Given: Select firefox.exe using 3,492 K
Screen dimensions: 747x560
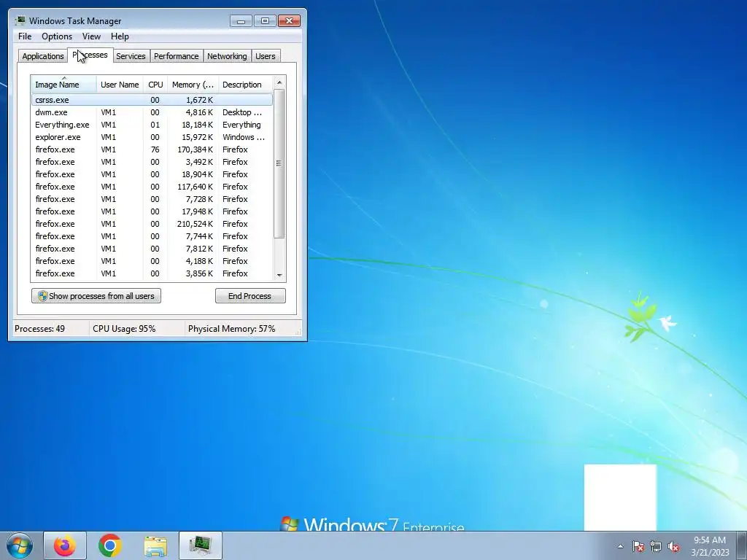Looking at the screenshot, I should pyautogui.click(x=152, y=162).
